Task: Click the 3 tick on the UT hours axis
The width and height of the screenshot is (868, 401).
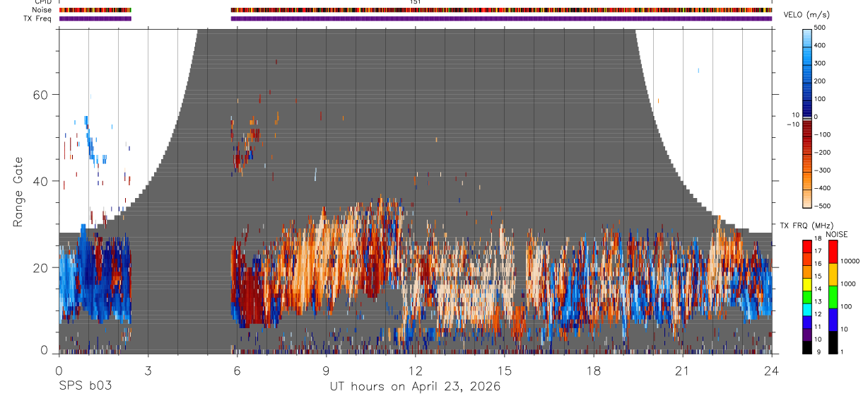Action: coord(148,369)
